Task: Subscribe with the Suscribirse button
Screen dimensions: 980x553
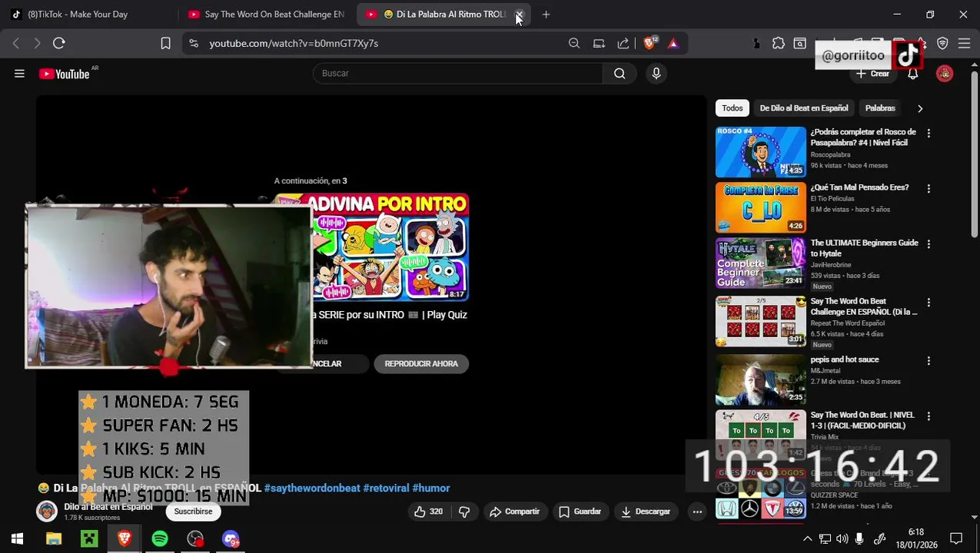Action: coord(193,512)
